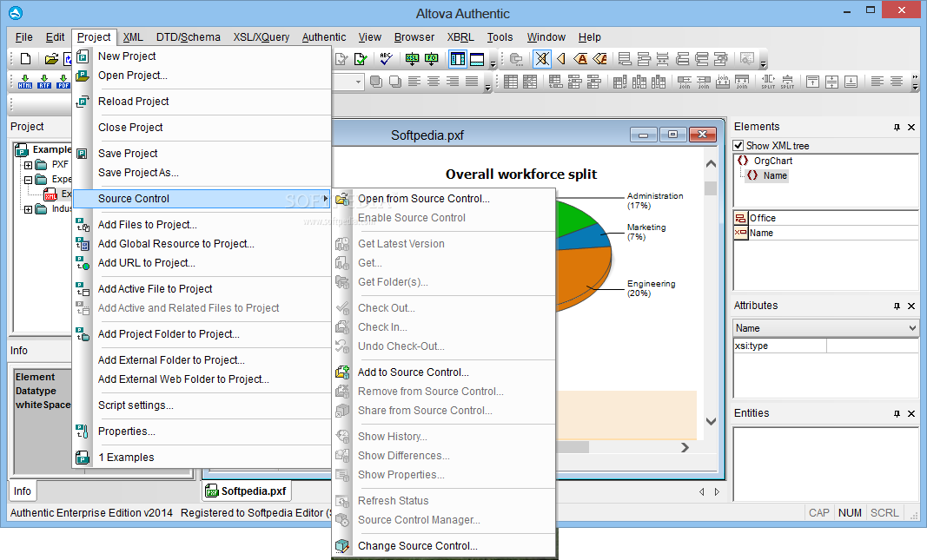Screen dimensions: 927x560
Task: Click the join cell right icon
Action: click(684, 82)
